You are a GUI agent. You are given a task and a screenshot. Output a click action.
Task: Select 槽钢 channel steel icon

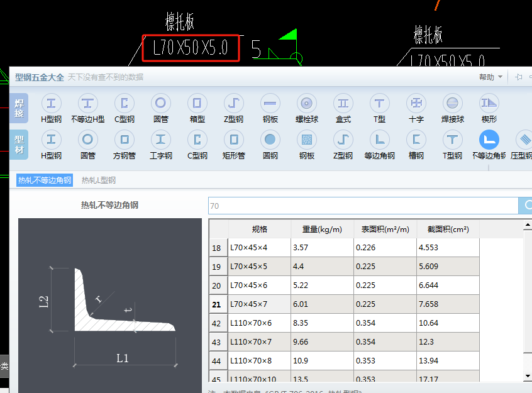416,140
